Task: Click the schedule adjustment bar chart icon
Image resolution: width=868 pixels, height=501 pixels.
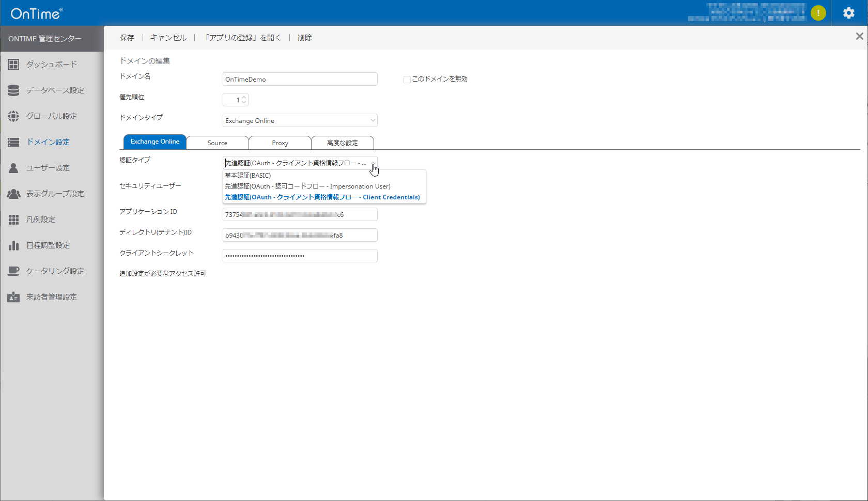Action: tap(13, 245)
